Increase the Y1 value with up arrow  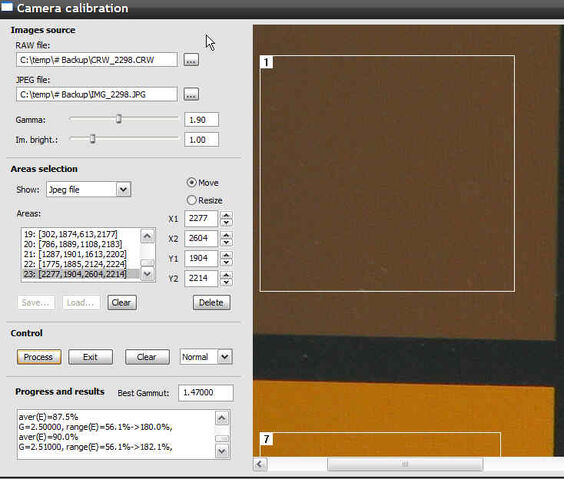[x=226, y=255]
